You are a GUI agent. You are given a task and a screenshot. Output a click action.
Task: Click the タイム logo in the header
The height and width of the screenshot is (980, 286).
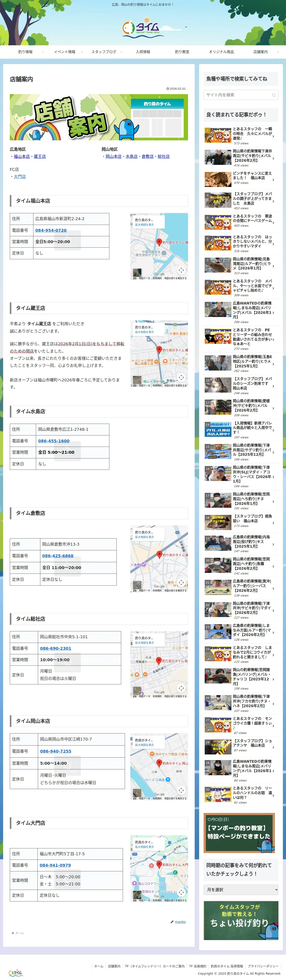point(143,27)
